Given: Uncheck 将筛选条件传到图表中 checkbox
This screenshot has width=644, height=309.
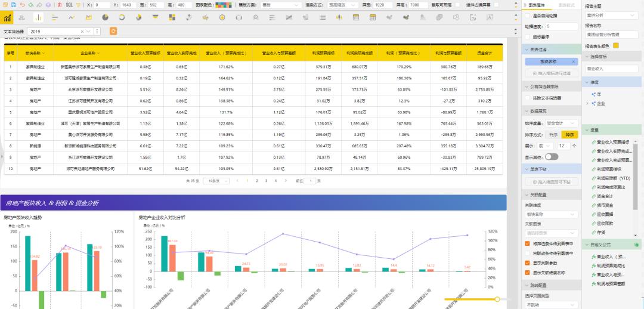Looking at the screenshot, I should point(528,243).
